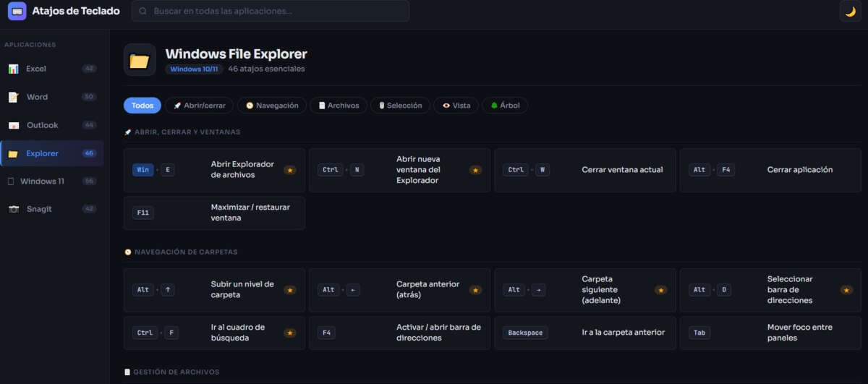Filter by Selección category

tap(400, 106)
